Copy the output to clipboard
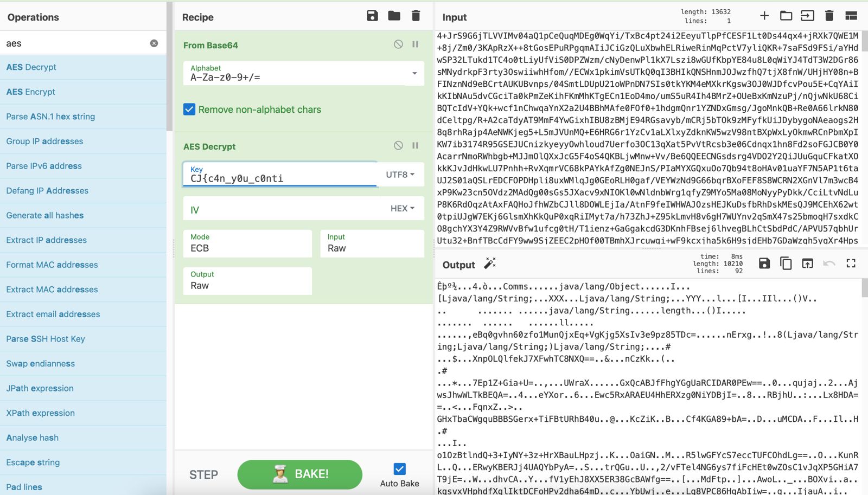Screen dimensions: 868x495 click(786, 263)
